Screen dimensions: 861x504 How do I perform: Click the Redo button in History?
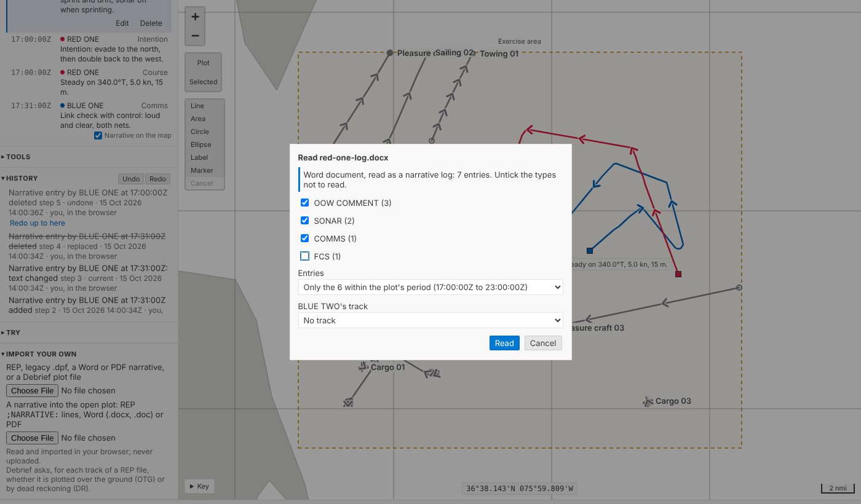(x=157, y=179)
